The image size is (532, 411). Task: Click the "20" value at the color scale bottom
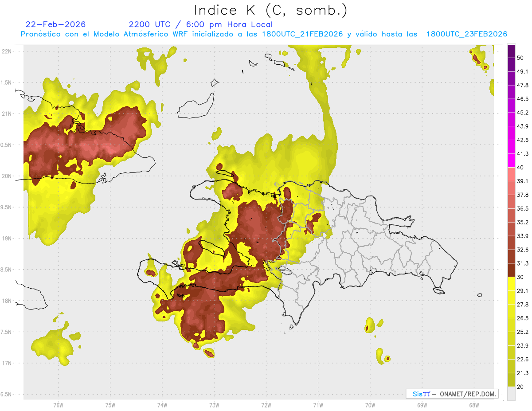(x=520, y=387)
